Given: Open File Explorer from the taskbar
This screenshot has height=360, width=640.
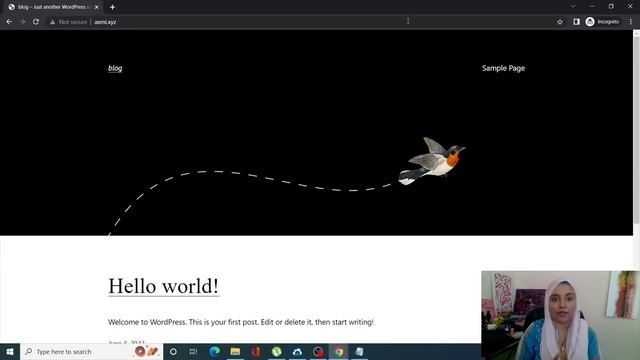Looking at the screenshot, I should pos(235,351).
